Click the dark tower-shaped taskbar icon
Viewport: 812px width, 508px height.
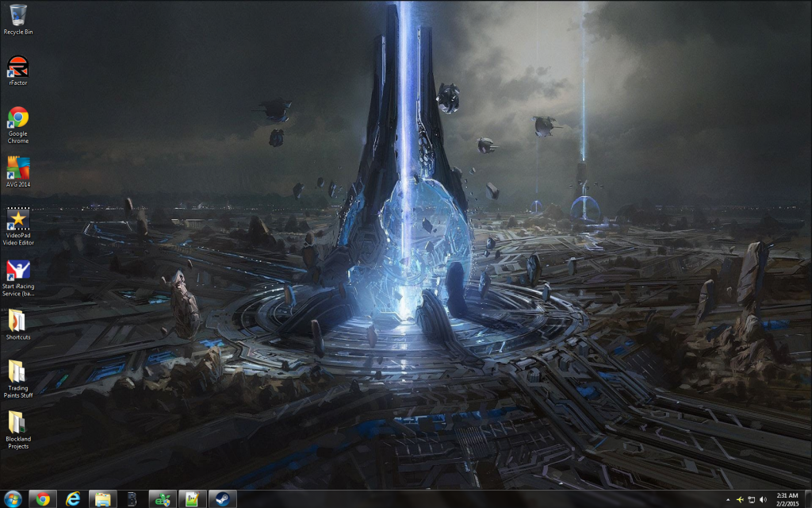[x=132, y=499]
